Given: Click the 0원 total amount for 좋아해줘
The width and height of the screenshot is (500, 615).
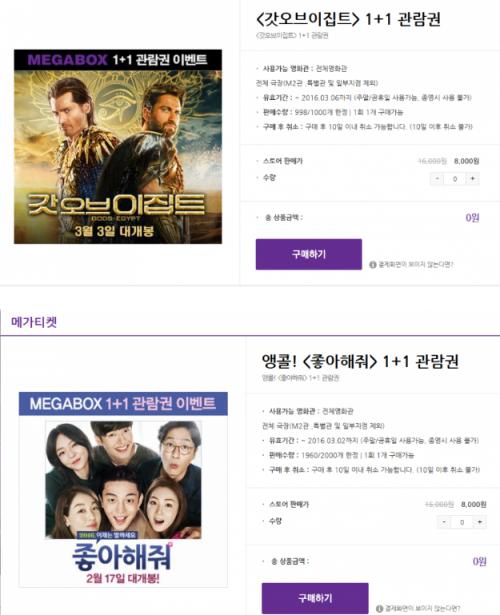Looking at the screenshot, I should (x=479, y=561).
